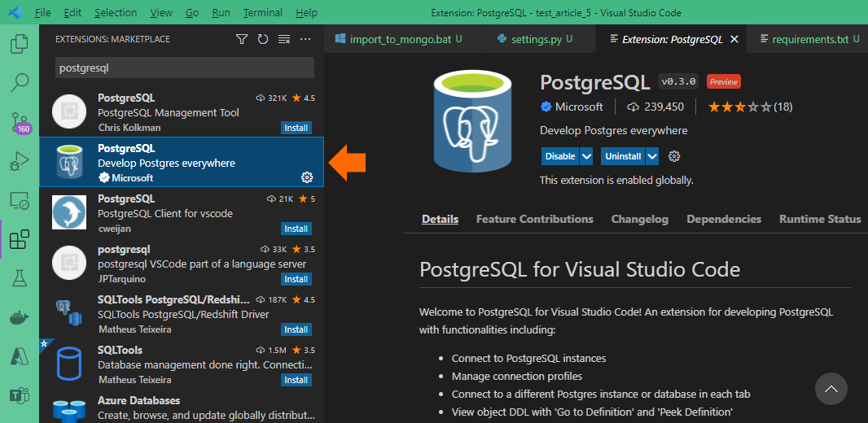Select the Microsoft PostgreSQL list entry
868x423 pixels.
click(182, 162)
